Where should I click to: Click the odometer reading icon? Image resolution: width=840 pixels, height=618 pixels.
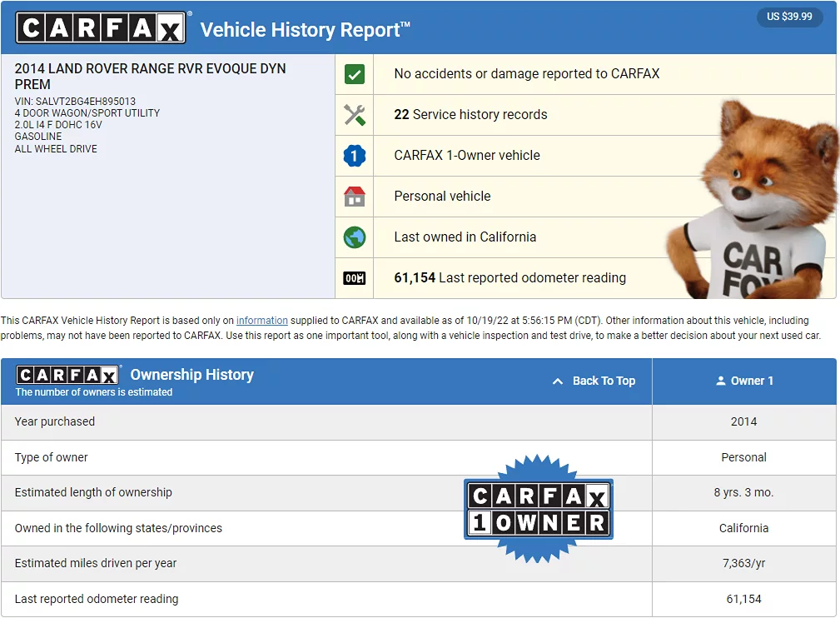[355, 278]
